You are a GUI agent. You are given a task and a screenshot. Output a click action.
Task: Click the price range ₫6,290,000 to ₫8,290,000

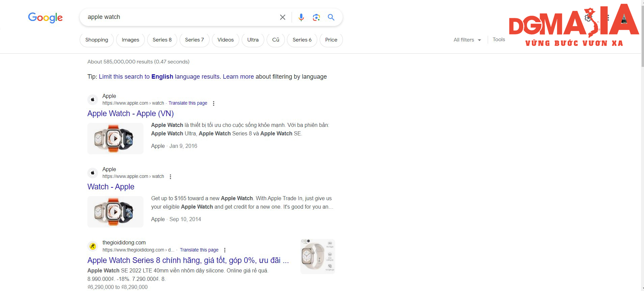click(117, 287)
